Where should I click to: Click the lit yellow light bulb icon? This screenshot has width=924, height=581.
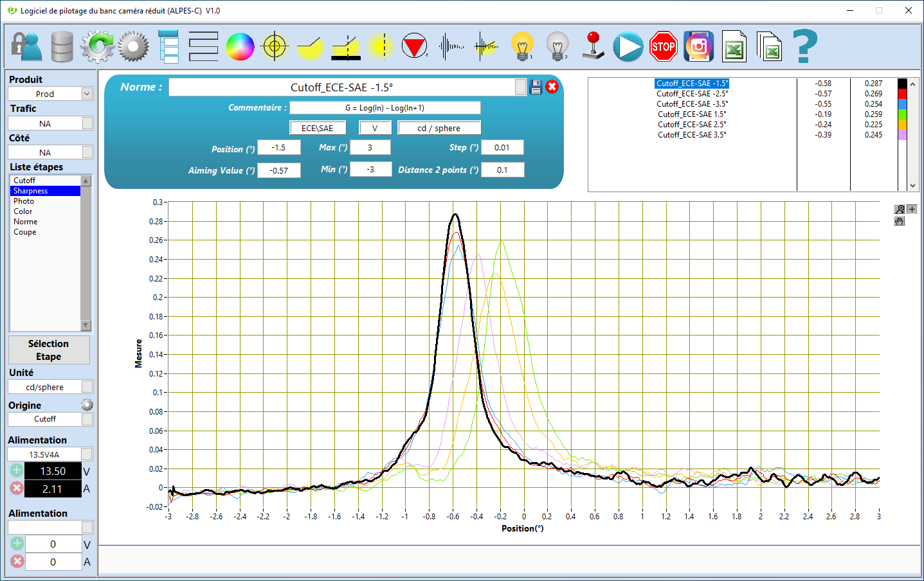[522, 46]
